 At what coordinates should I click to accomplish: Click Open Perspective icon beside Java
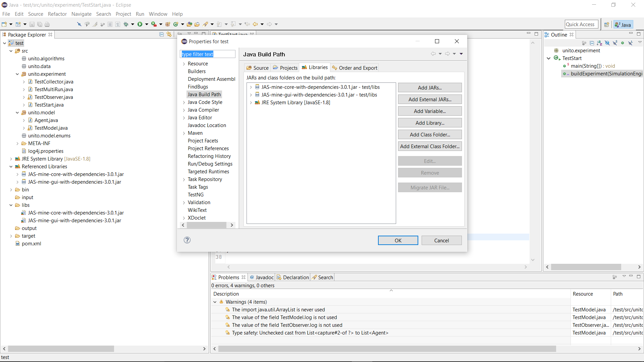(606, 24)
